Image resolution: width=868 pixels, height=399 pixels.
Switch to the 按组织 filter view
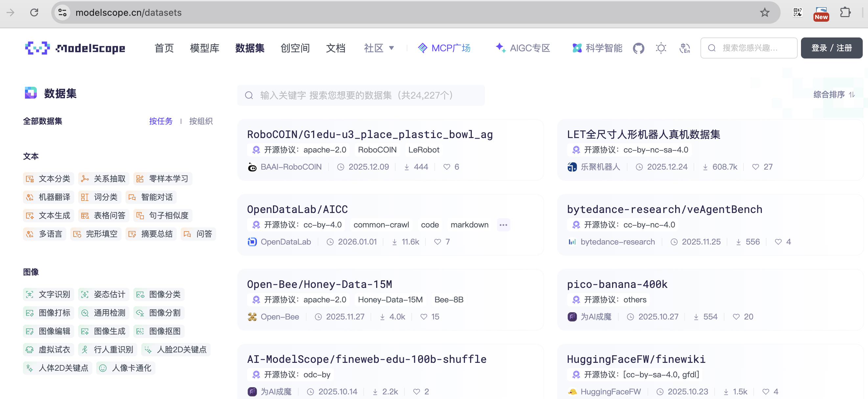[x=201, y=121]
